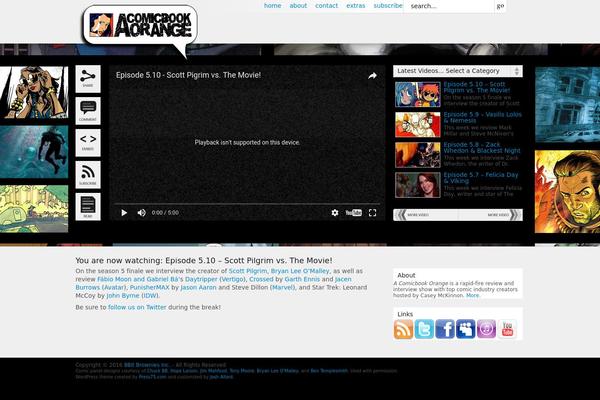The image size is (600, 400).
Task: Open the iTunes podcast link icon
Action: 486,329
